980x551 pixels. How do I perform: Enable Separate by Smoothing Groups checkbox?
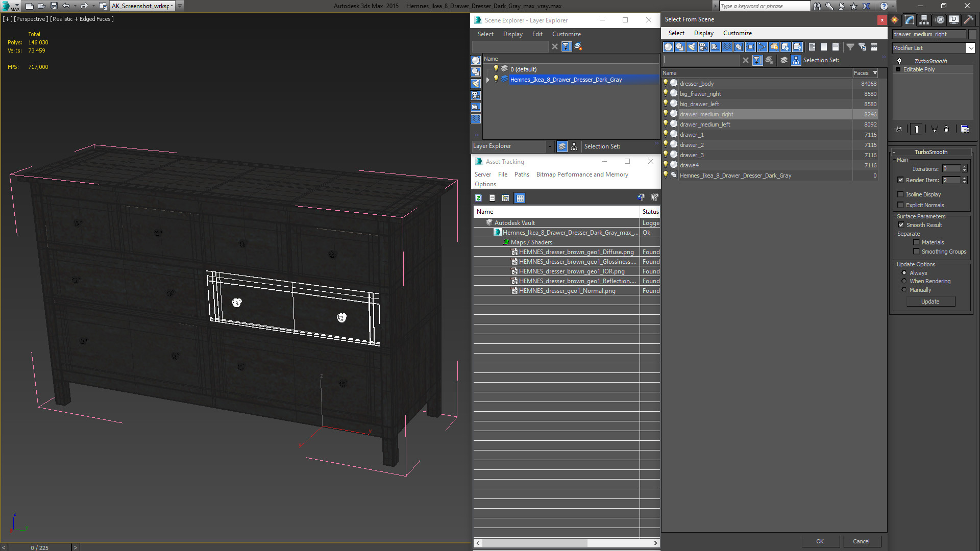click(916, 251)
